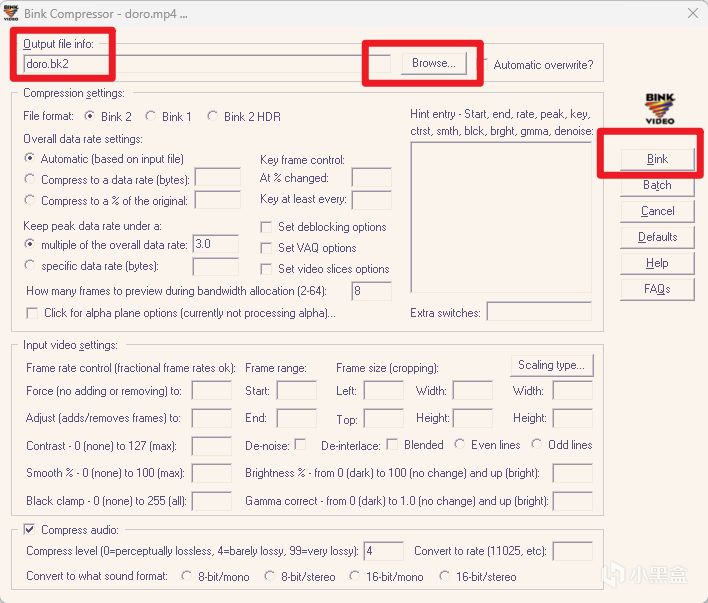Select multiple of the overall data rate
Image resolution: width=708 pixels, height=603 pixels.
[x=29, y=244]
